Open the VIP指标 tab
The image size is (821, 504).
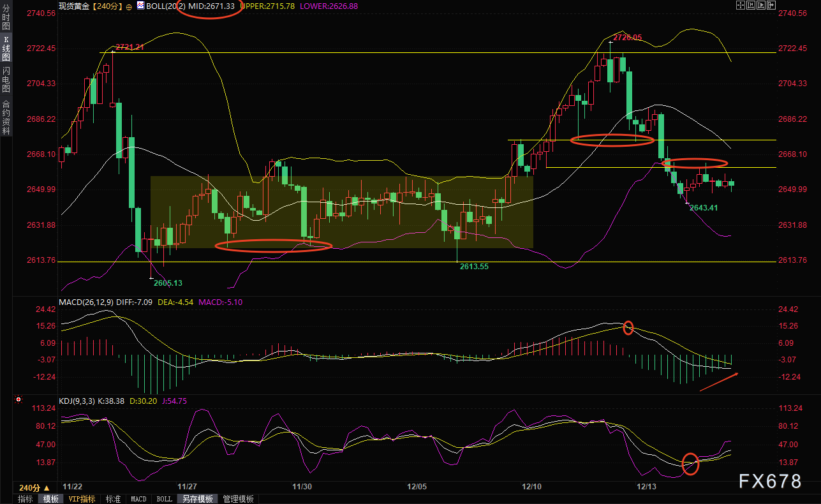[x=82, y=499]
